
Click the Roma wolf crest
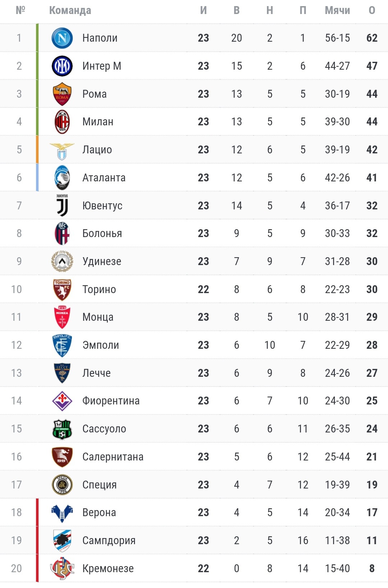pyautogui.click(x=62, y=94)
